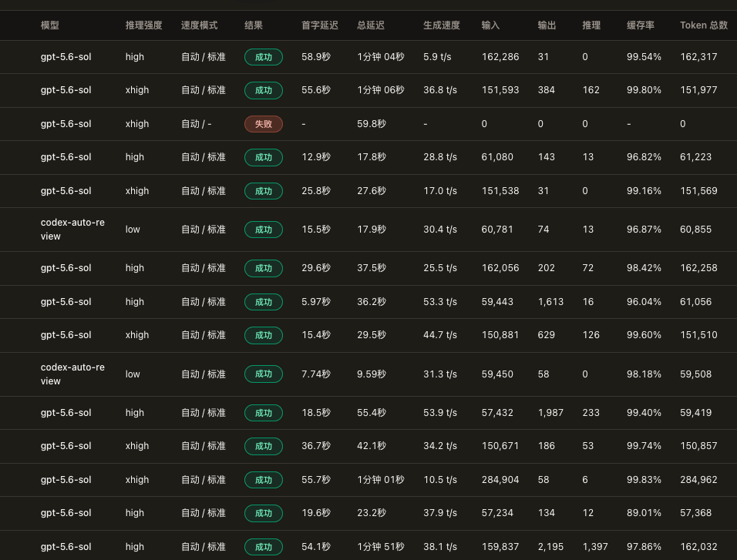Select the failed gpt-5.6-sol xhigh row

coord(368,124)
